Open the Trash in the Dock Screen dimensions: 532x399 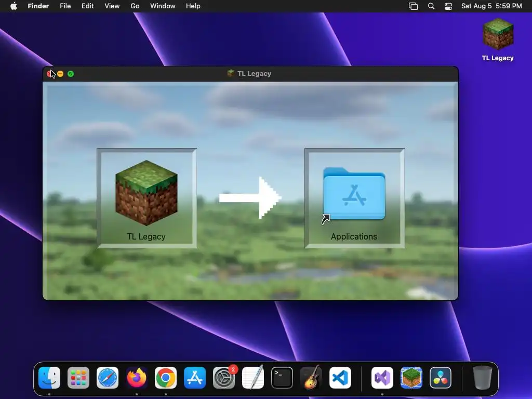[x=483, y=378]
